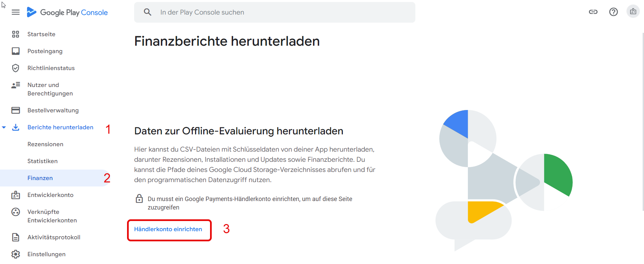Select Rezensionen in the sidebar
This screenshot has height=264, width=644.
pyautogui.click(x=45, y=144)
